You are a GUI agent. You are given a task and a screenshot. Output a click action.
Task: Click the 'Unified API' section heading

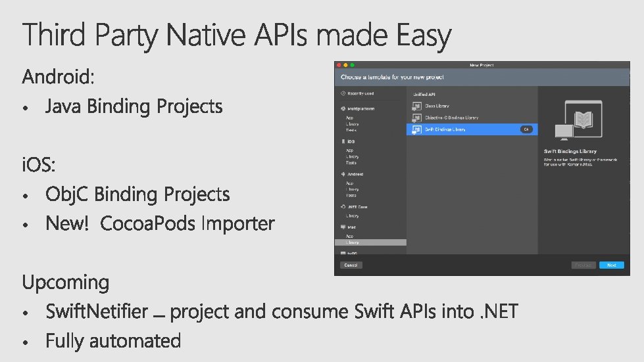[424, 95]
